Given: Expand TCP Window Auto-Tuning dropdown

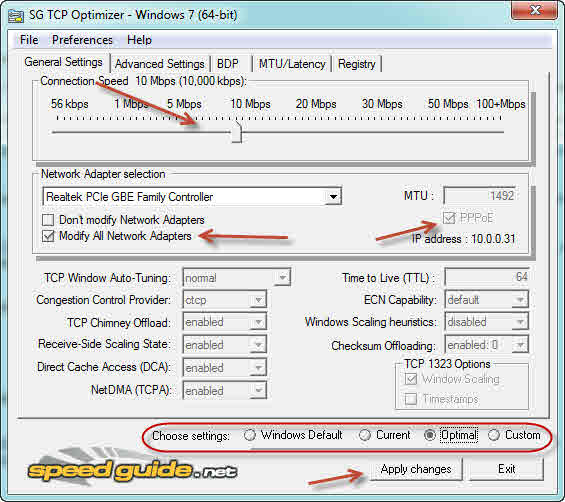Looking at the screenshot, I should 283,278.
